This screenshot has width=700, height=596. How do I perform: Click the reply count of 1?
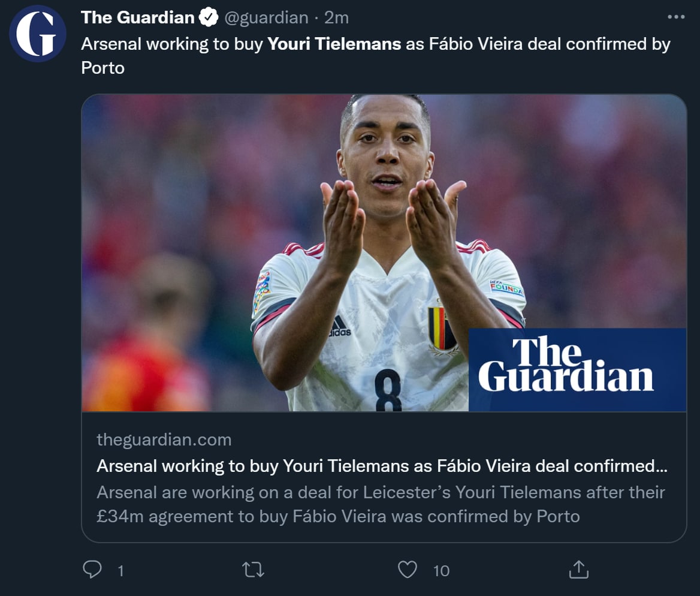(120, 571)
